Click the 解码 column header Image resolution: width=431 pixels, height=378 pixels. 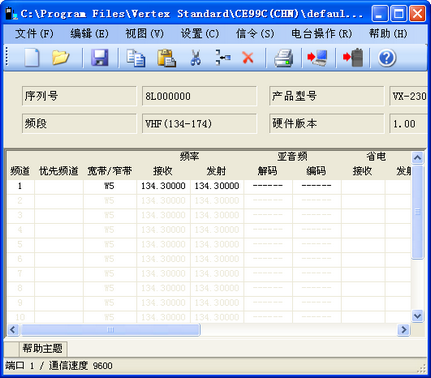pyautogui.click(x=268, y=171)
